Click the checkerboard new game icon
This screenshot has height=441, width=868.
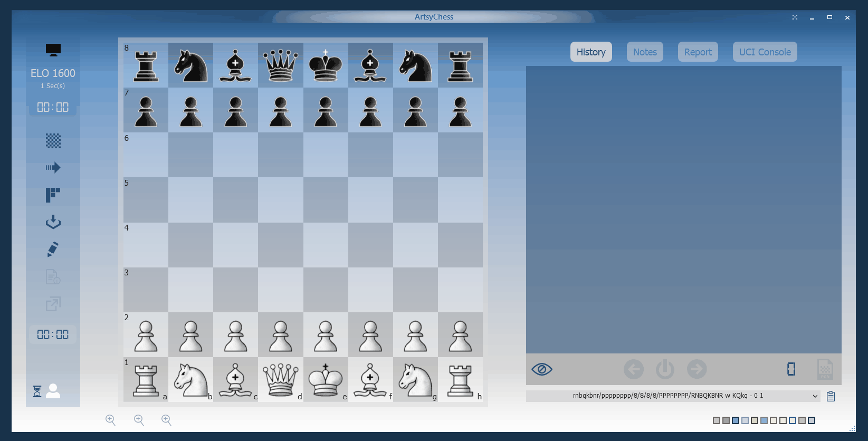(53, 141)
